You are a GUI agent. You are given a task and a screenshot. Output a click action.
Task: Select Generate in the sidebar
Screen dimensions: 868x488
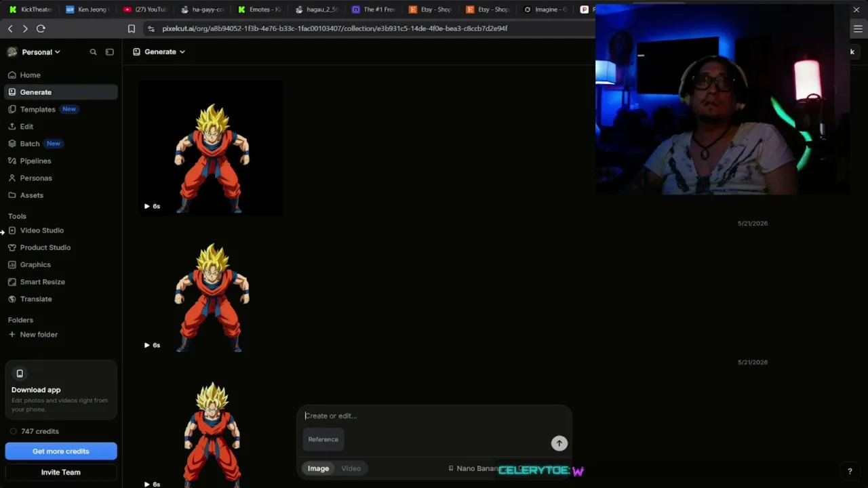[x=60, y=92]
